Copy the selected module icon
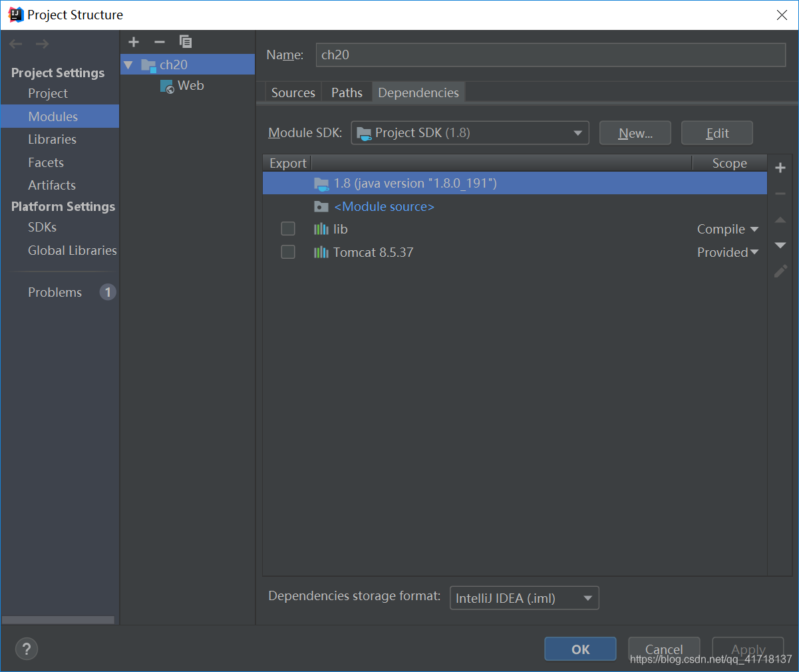799x672 pixels. [x=186, y=42]
